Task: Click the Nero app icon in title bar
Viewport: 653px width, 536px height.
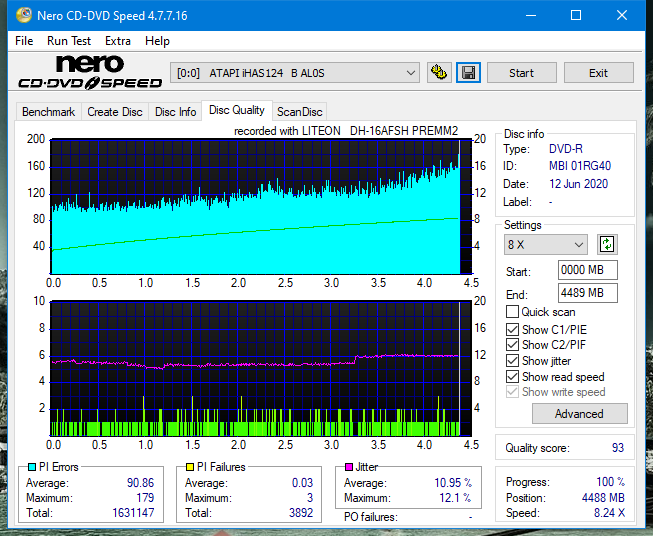Action: (x=24, y=15)
